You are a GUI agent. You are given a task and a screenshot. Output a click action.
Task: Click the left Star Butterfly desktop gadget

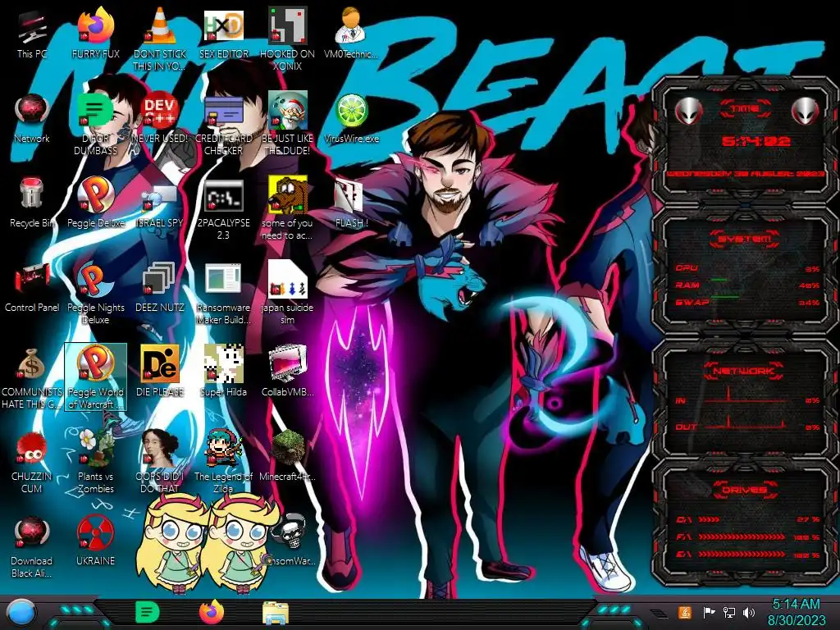pos(171,542)
